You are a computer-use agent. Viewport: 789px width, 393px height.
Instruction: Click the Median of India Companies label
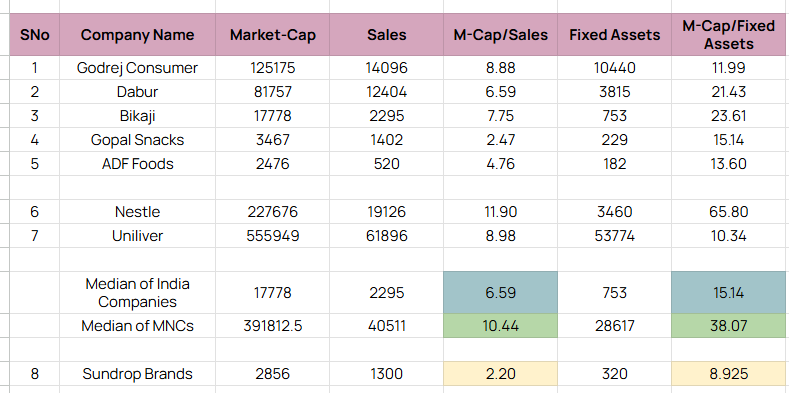click(137, 292)
